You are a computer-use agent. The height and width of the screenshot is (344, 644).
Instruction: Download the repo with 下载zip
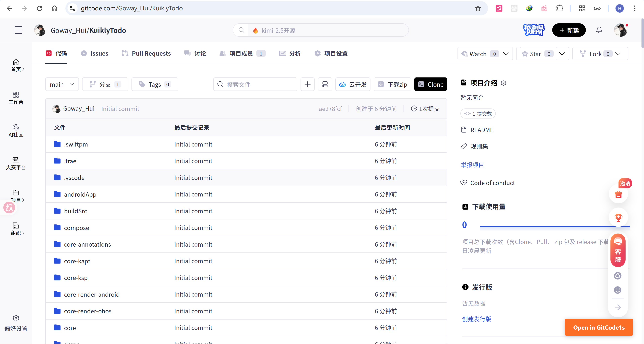392,84
